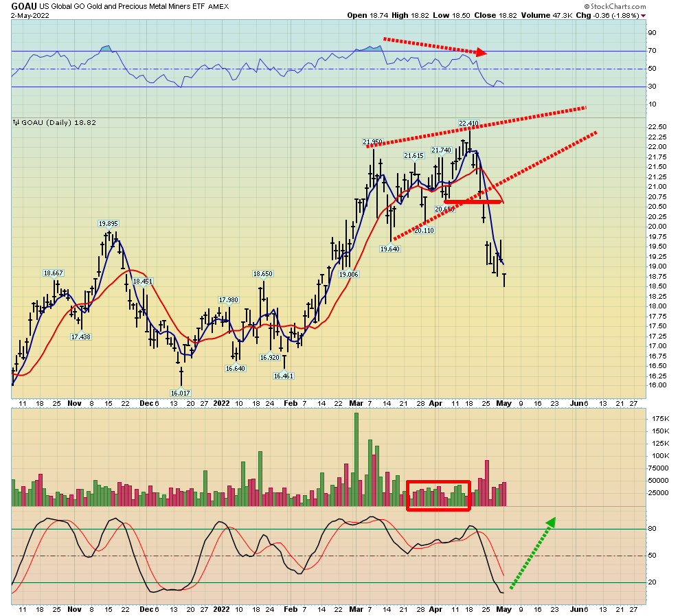The image size is (680, 616).
Task: Click the 100K volume axis label
Action: (661, 455)
